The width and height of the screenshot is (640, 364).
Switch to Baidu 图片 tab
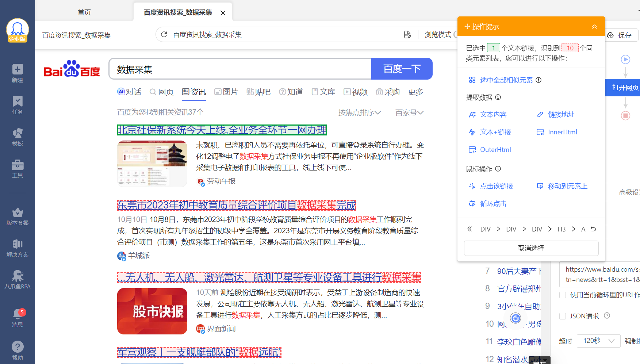[x=226, y=92]
